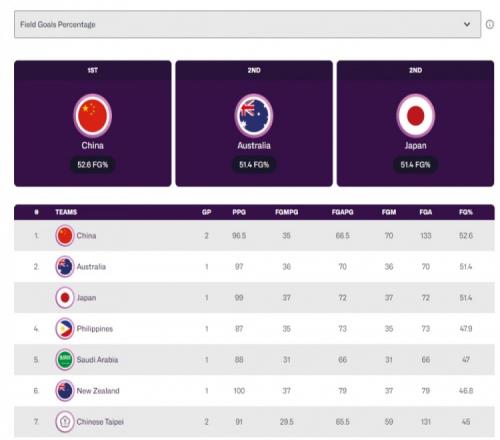Screen dimensions: 500x440
Task: Open the Saudi Arabia team link
Action: (x=97, y=360)
